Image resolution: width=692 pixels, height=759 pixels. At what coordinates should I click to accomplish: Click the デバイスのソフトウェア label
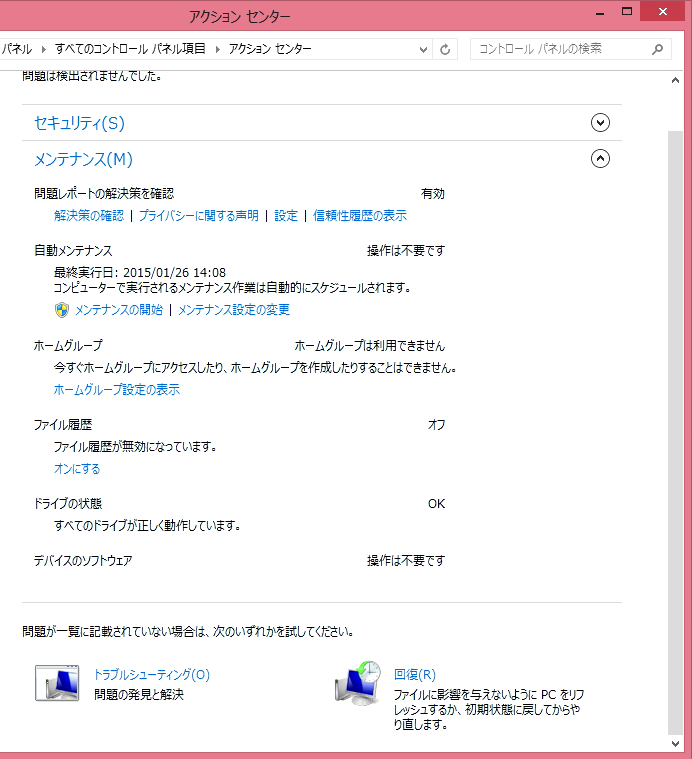[83, 561]
